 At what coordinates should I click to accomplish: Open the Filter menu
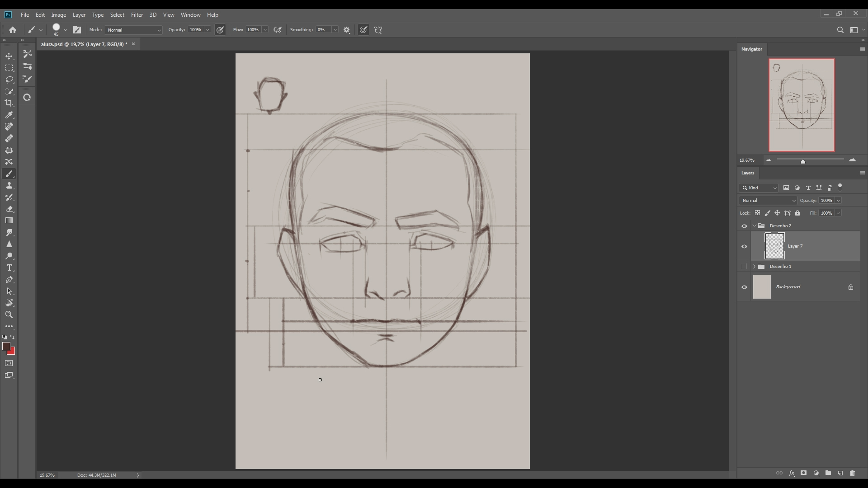(x=137, y=15)
